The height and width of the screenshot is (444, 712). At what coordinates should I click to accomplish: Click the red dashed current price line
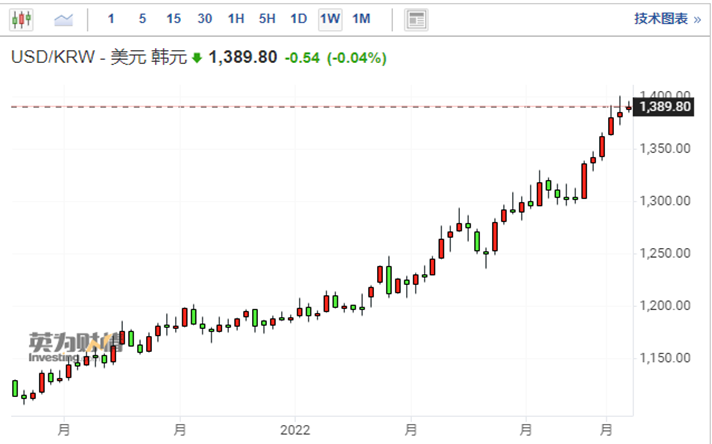[300, 106]
